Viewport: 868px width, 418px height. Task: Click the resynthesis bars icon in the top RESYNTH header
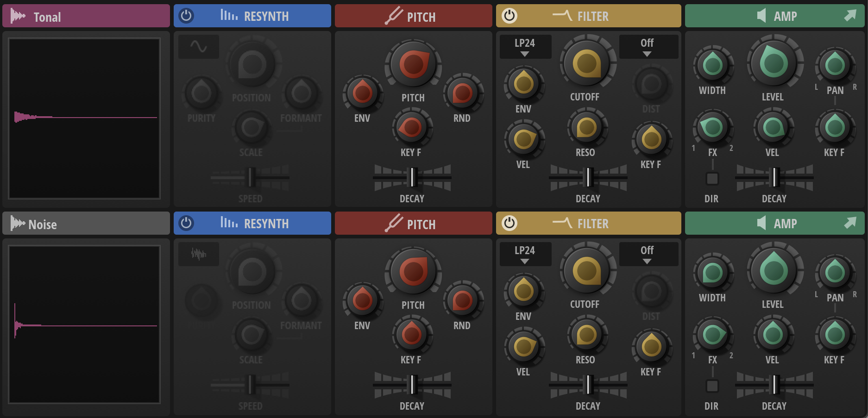click(229, 16)
